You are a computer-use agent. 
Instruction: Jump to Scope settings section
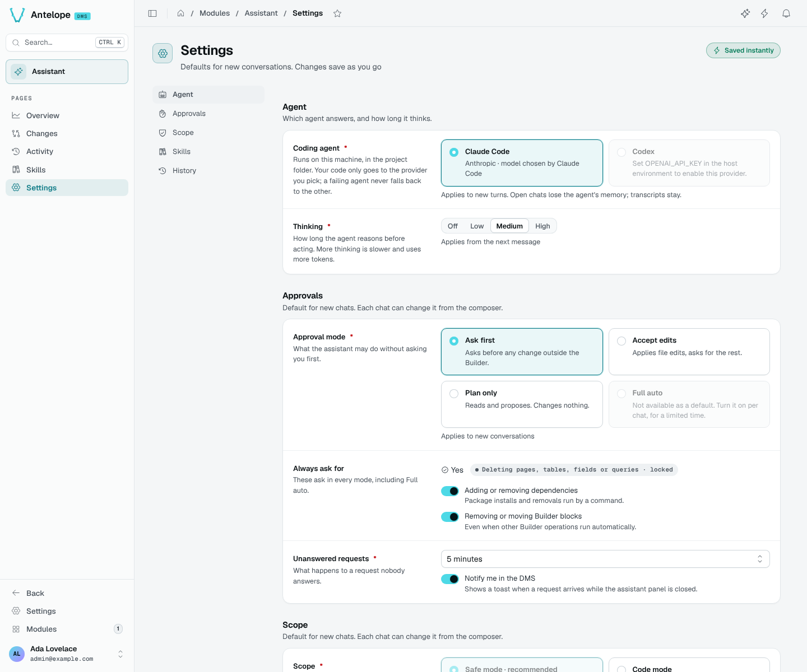click(208, 133)
